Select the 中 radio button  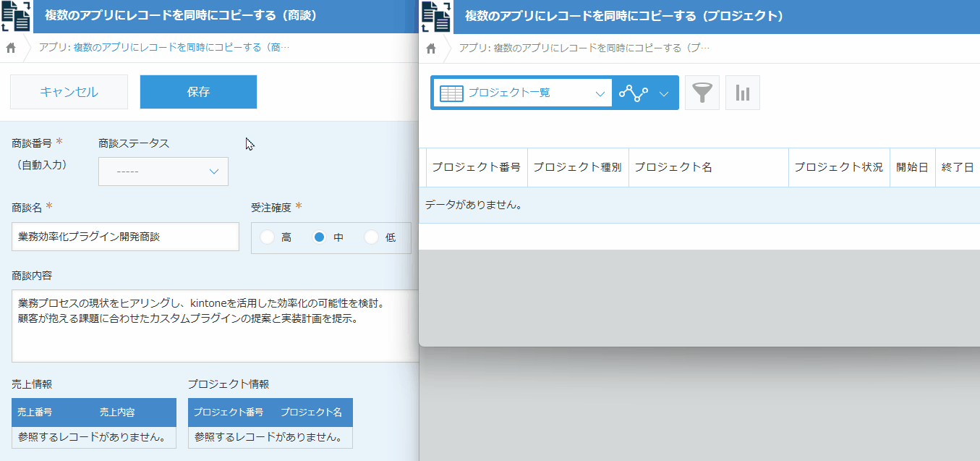tap(320, 237)
